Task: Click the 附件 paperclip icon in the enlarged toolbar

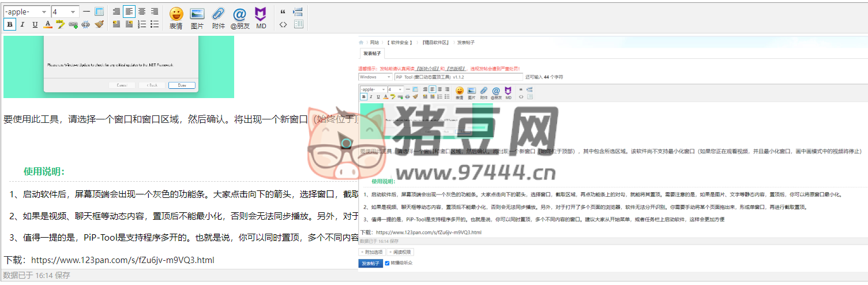Action: pyautogui.click(x=218, y=14)
